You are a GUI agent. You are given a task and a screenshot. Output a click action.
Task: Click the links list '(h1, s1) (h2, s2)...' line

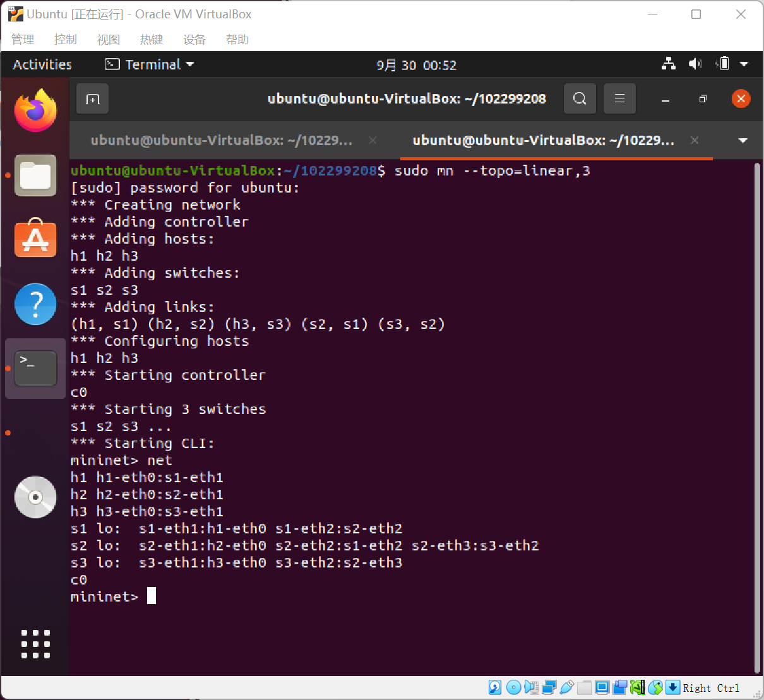[258, 324]
